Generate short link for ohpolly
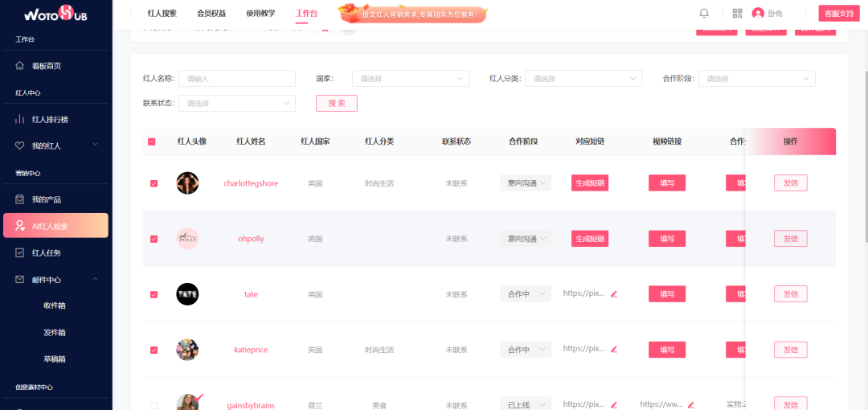 590,239
